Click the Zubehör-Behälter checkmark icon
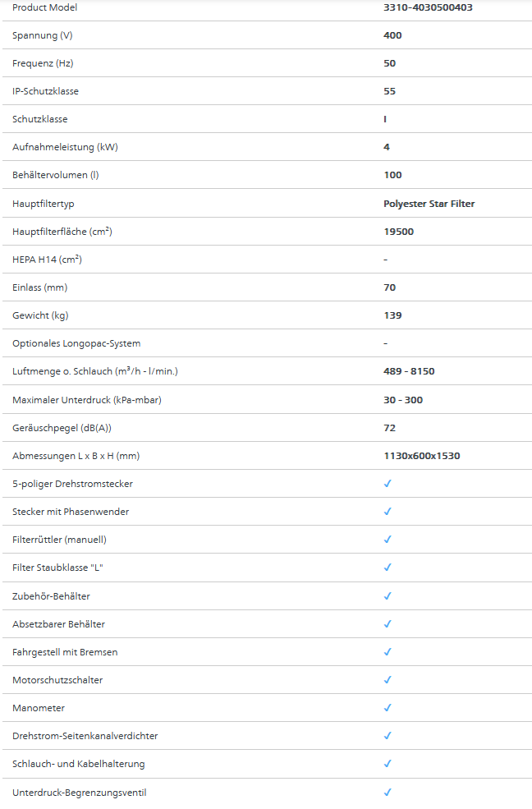 [388, 596]
